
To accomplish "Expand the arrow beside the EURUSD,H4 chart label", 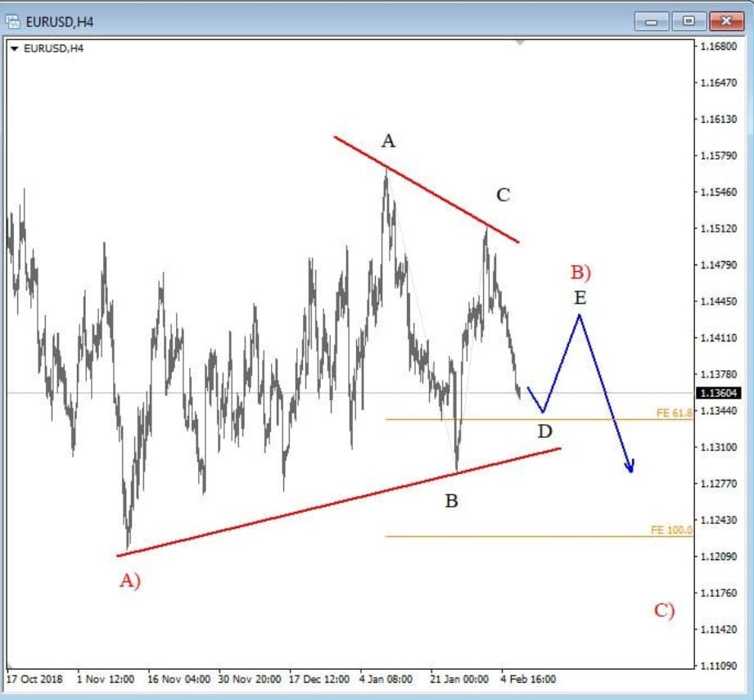I will point(14,48).
